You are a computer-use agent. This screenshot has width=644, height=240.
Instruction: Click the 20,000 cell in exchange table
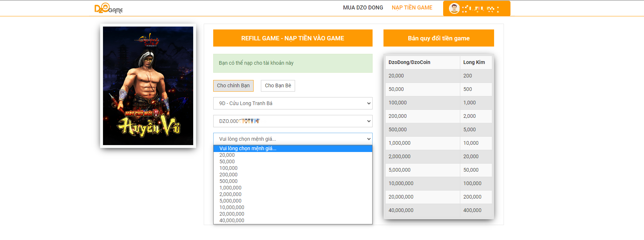[x=423, y=76]
